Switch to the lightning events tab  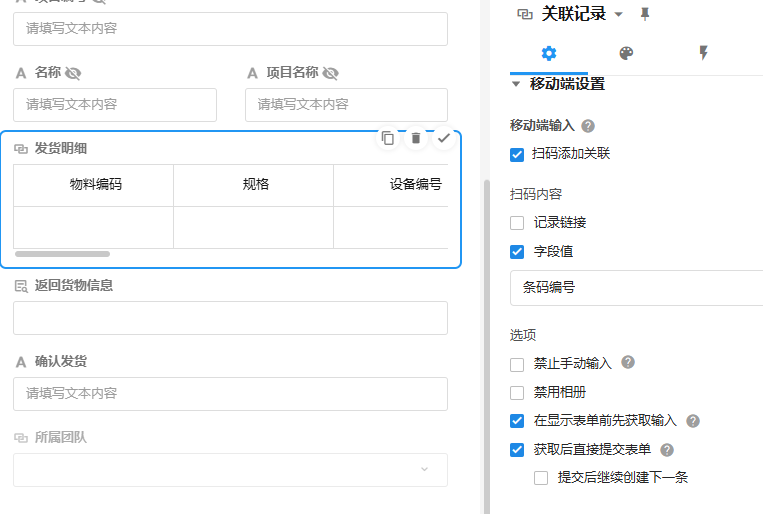(x=703, y=53)
